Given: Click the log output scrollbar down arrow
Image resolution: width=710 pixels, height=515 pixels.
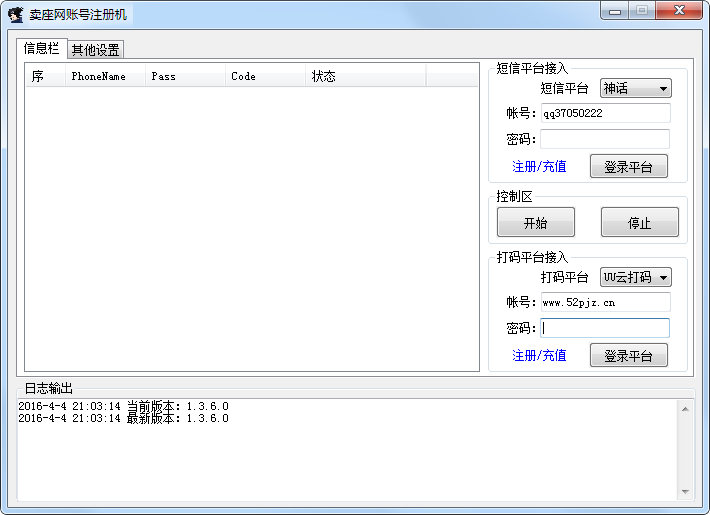Looking at the screenshot, I should pos(685,491).
